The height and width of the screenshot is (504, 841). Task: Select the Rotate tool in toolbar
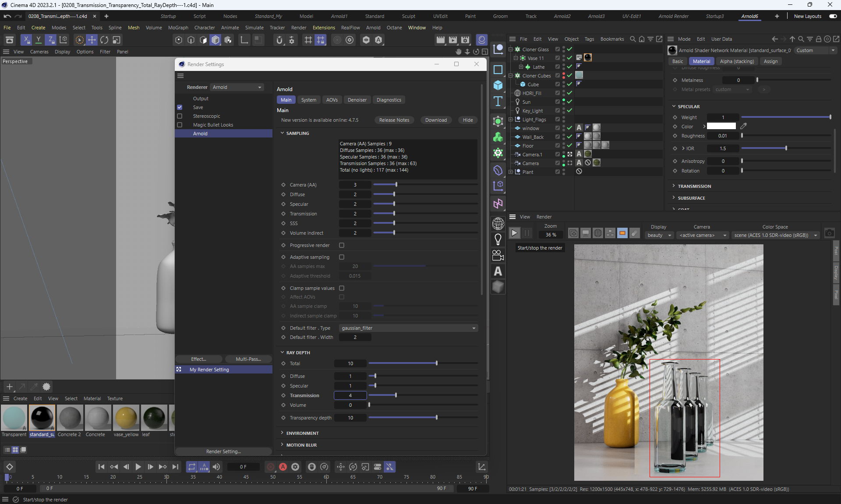tap(104, 40)
